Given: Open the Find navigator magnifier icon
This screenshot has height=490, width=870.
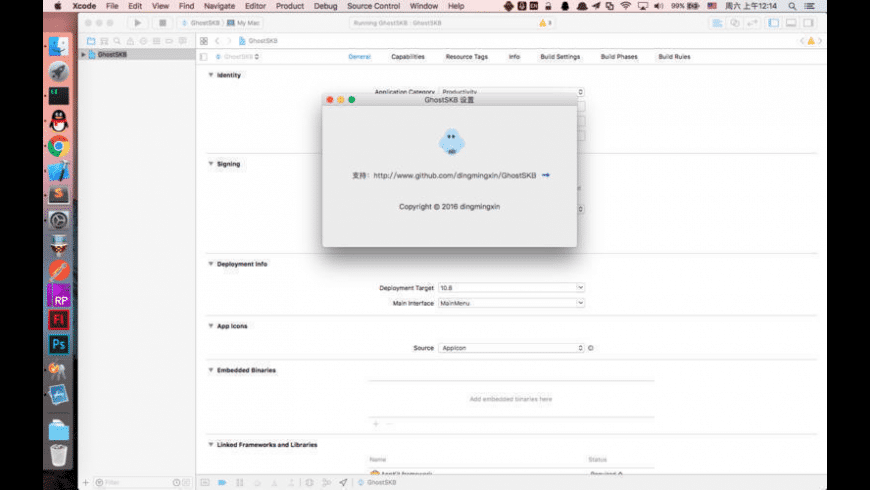Looking at the screenshot, I should click(x=117, y=41).
